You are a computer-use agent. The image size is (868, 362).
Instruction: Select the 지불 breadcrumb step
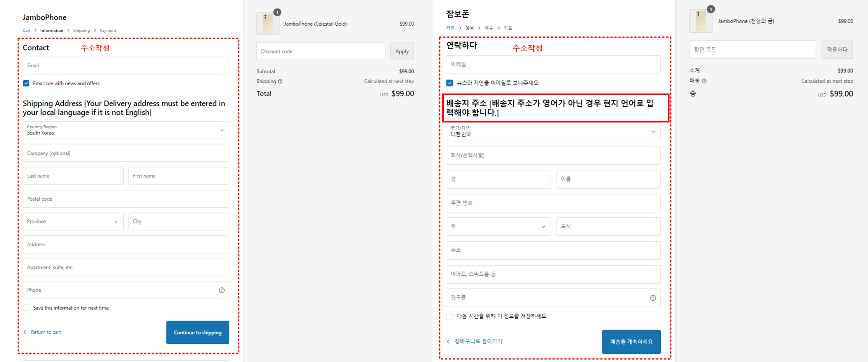pyautogui.click(x=508, y=28)
